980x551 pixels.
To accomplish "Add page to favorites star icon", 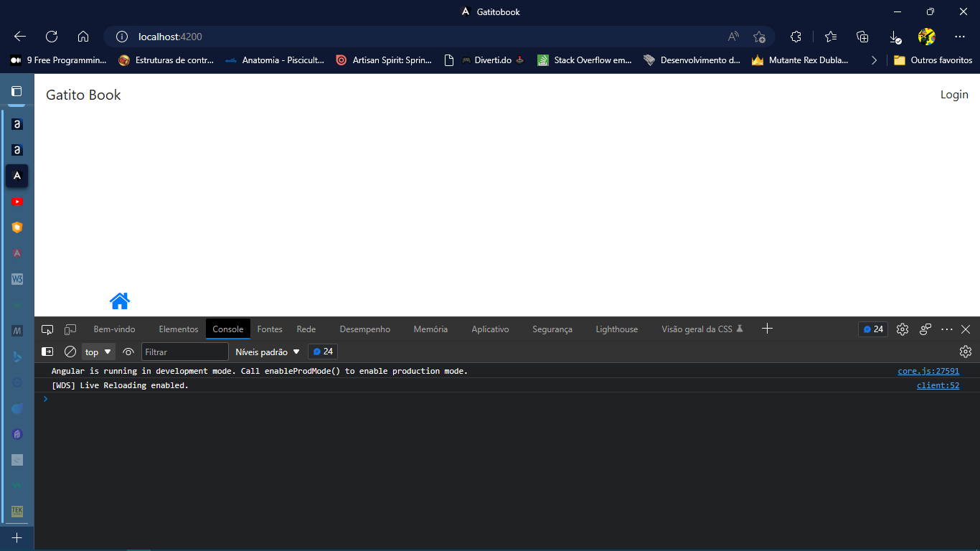I will [759, 37].
